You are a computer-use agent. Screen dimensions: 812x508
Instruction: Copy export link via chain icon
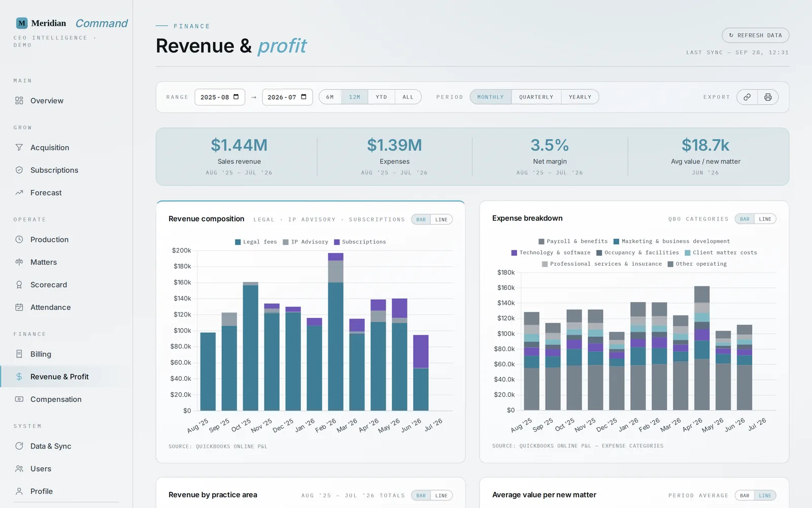747,97
